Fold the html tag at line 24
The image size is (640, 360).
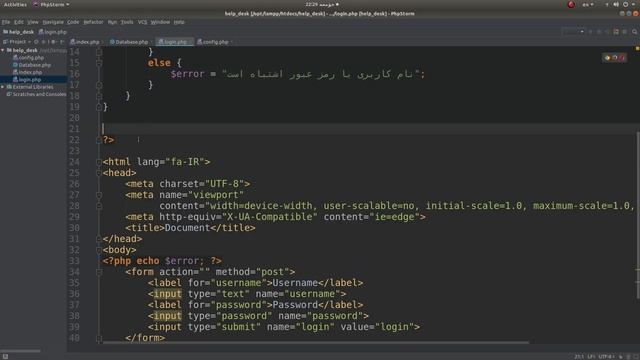click(99, 162)
